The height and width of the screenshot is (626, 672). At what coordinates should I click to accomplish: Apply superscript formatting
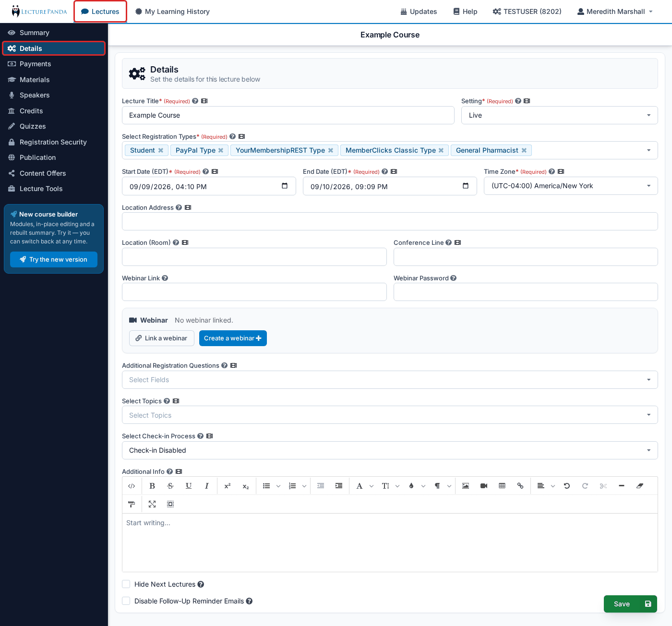point(228,486)
